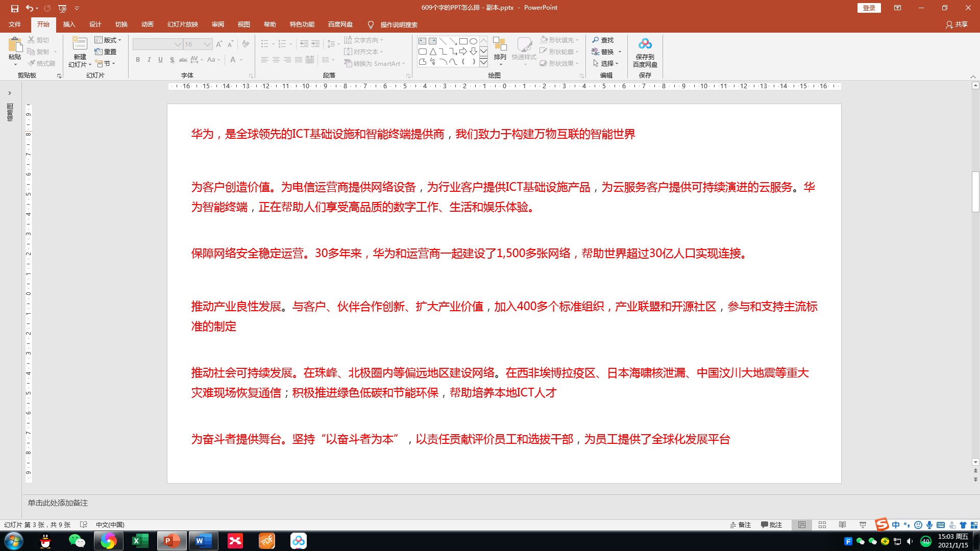Toggle Bold formatting
The width and height of the screenshot is (980, 551).
coord(138,60)
